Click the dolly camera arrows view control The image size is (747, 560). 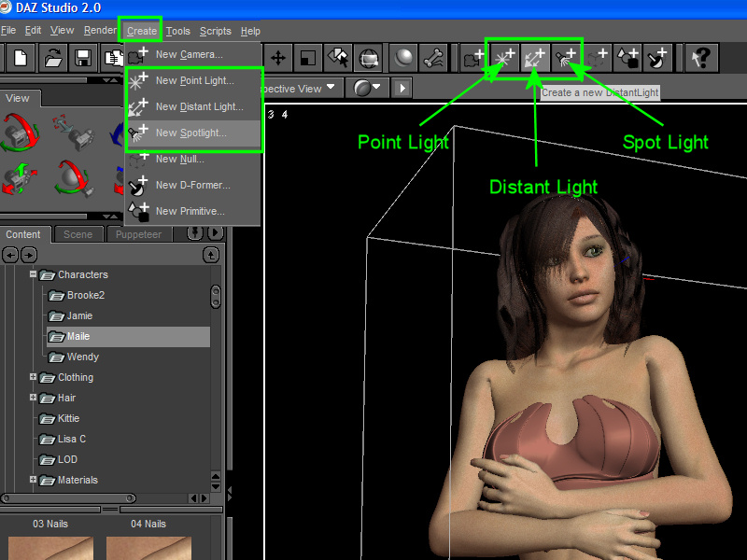point(74,131)
